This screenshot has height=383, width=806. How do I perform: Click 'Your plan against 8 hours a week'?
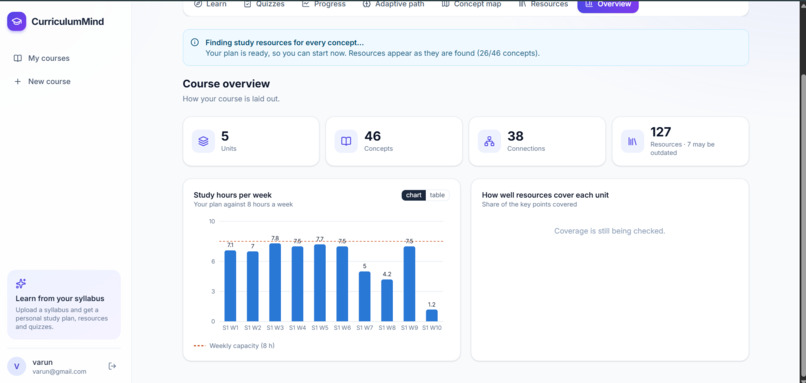click(x=243, y=204)
